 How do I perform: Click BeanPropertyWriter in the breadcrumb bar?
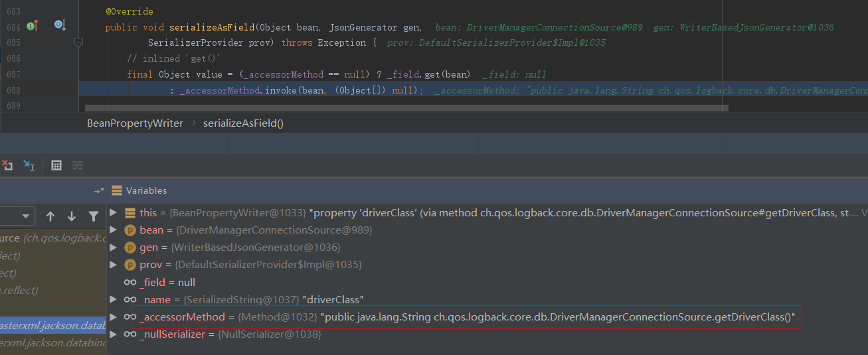[x=135, y=123]
